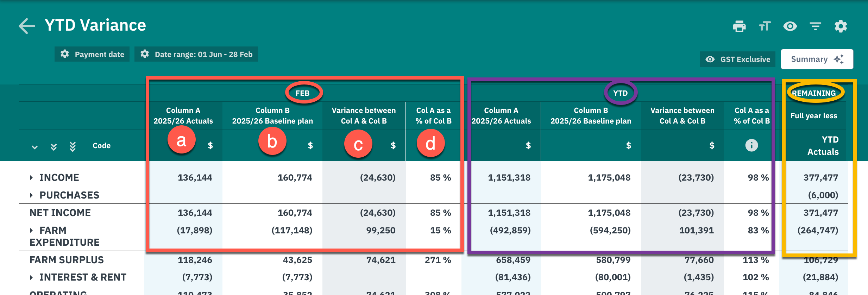Image resolution: width=868 pixels, height=295 pixels.
Task: Change the Payment date setting
Action: pos(92,54)
